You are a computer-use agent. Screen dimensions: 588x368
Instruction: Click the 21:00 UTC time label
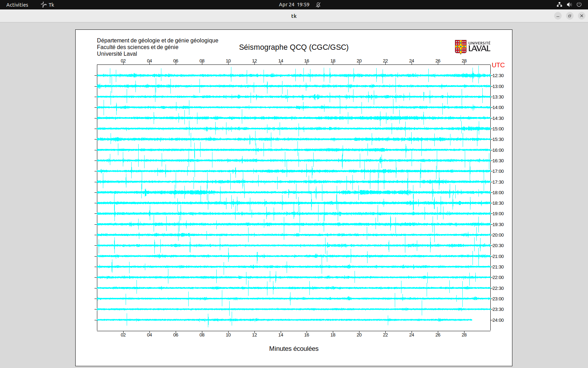coord(498,257)
